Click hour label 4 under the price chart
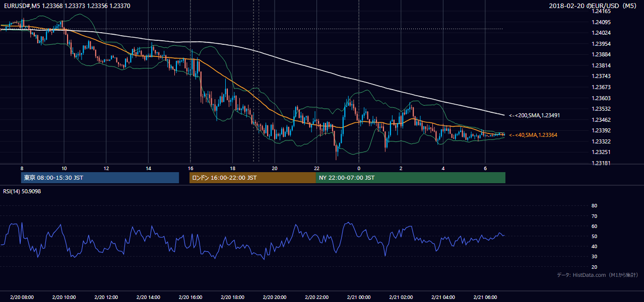Viewport: 644px width, 302px height. pyautogui.click(x=443, y=168)
